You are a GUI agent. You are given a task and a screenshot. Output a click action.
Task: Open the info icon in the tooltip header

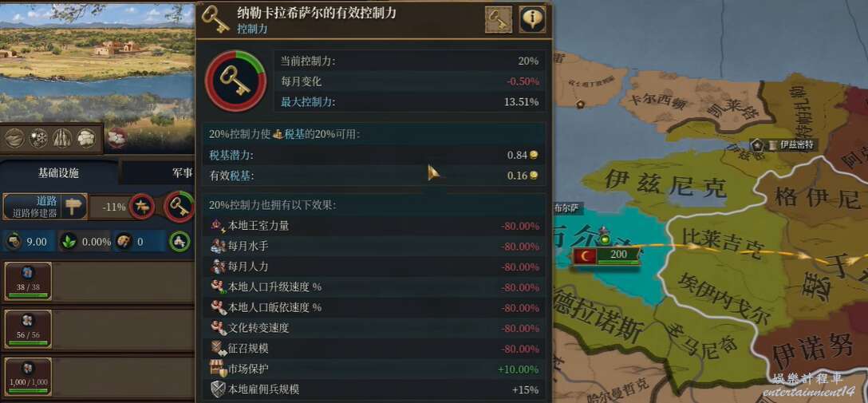coord(532,20)
